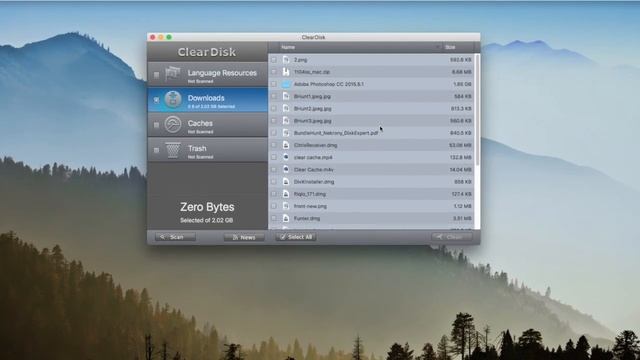
Task: Select the clear cache.mp4 file name
Action: tap(313, 157)
